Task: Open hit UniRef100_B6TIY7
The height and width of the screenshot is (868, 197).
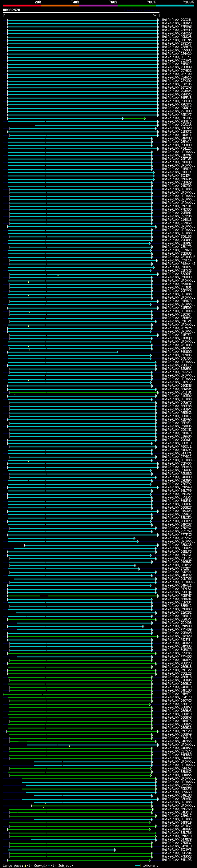Action: coord(176,57)
